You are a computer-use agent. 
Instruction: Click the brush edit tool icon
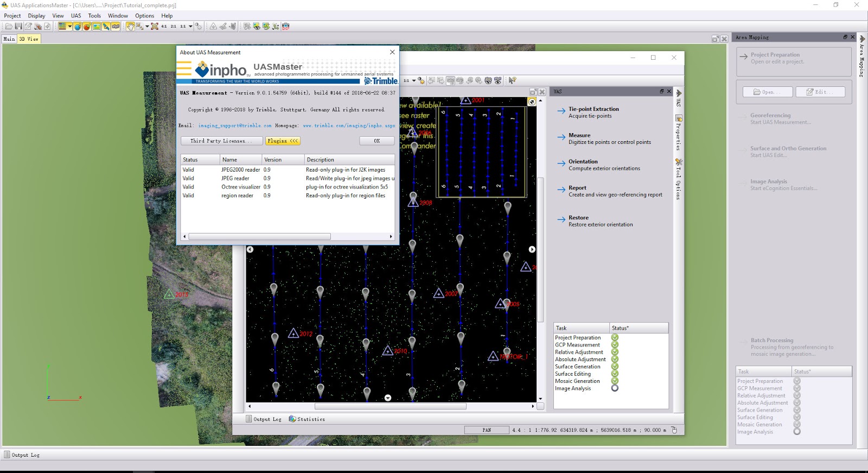coord(223,26)
